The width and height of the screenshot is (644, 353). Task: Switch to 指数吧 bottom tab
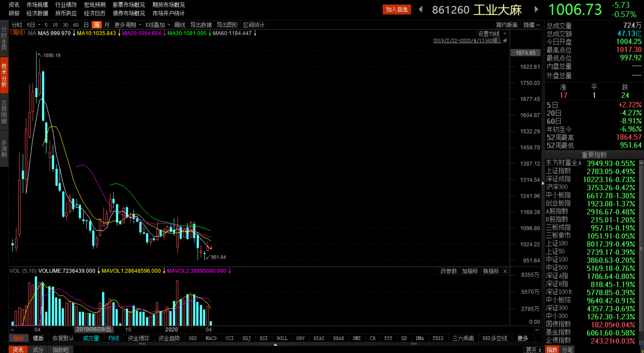[61, 350]
